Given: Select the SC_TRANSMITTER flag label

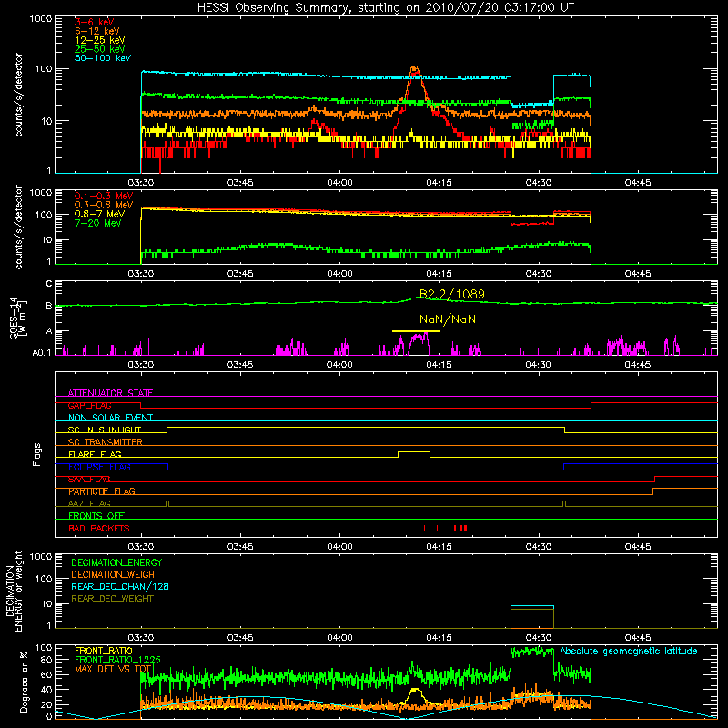Looking at the screenshot, I should (106, 441).
